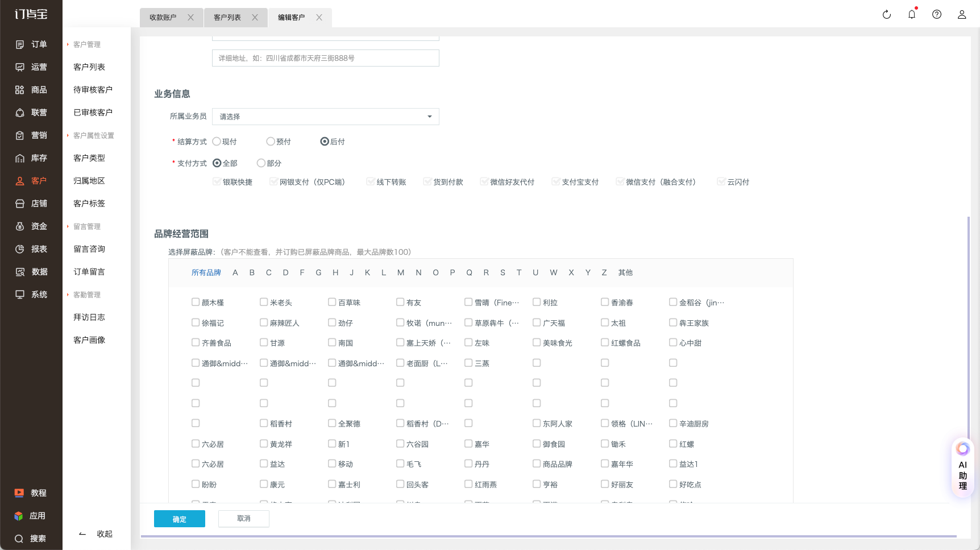Image resolution: width=980 pixels, height=550 pixels.
Task: Open the 运营 sidebar icon
Action: point(20,67)
